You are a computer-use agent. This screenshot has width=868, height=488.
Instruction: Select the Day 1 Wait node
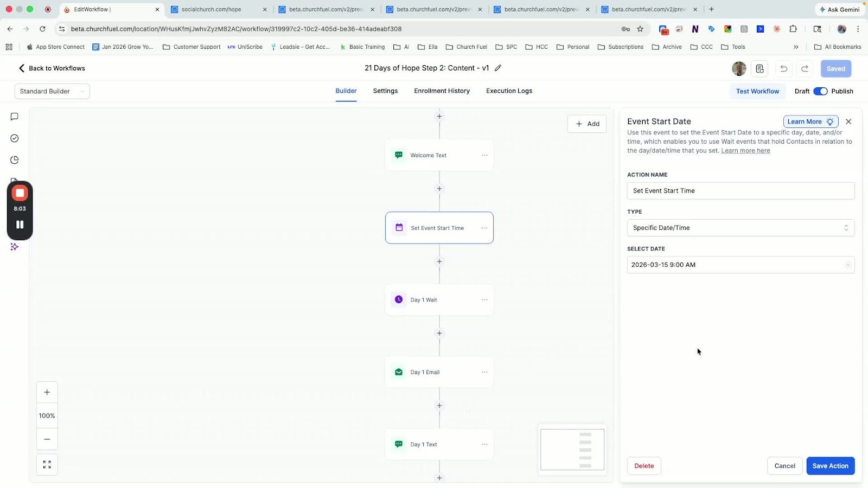(x=439, y=300)
